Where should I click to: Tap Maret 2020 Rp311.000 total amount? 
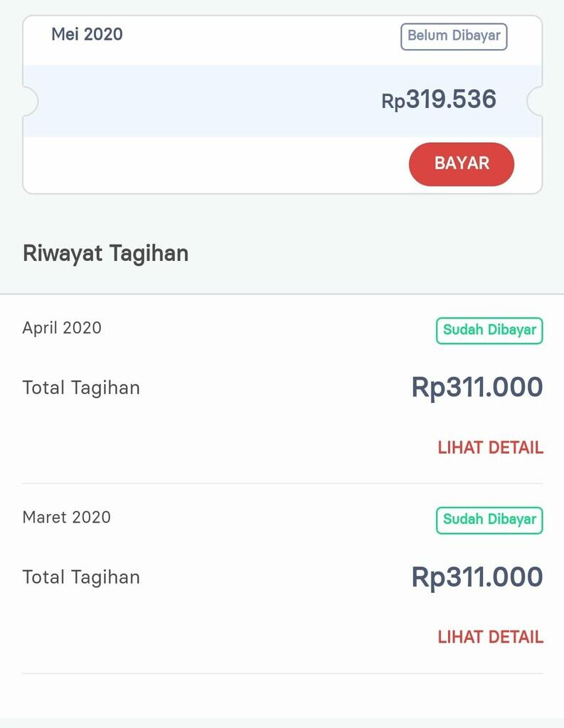point(477,577)
